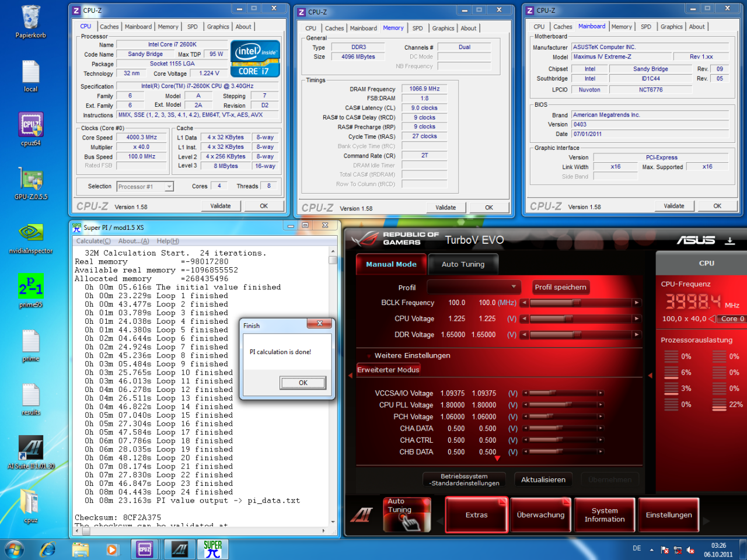Open the Calculate menu in Super PI
747x560 pixels.
coord(93,241)
